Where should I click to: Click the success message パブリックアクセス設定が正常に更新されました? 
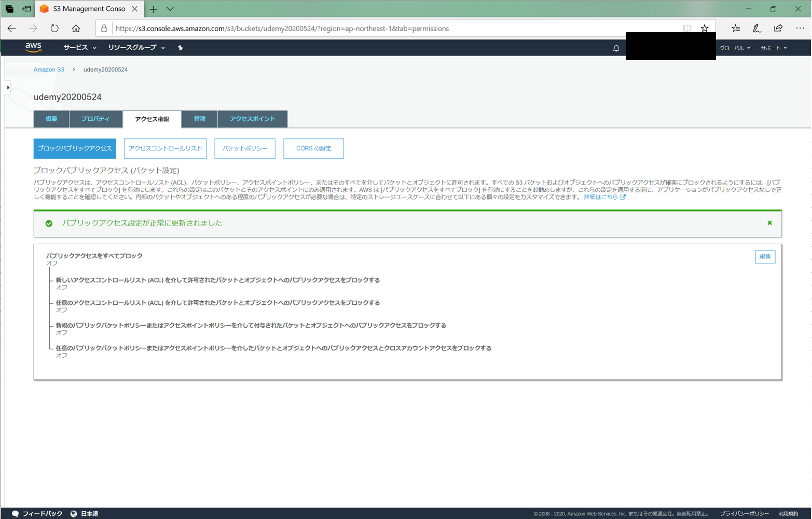(x=142, y=223)
